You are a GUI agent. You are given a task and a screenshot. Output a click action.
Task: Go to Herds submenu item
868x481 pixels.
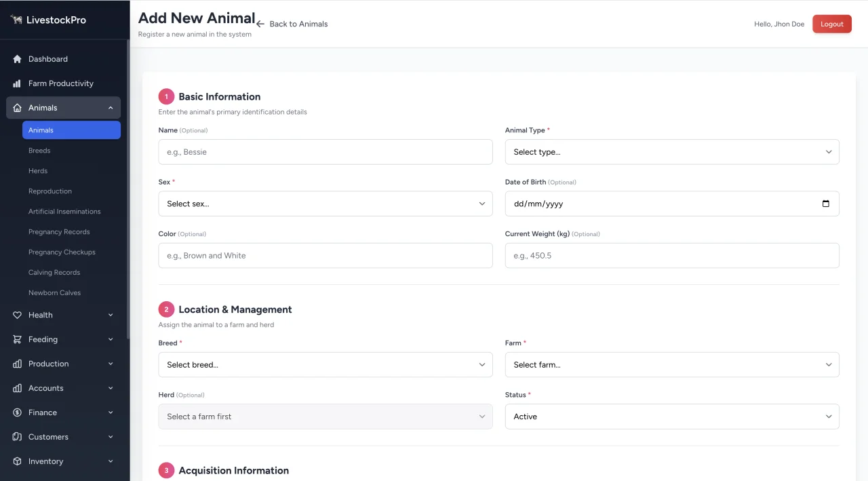pos(71,171)
